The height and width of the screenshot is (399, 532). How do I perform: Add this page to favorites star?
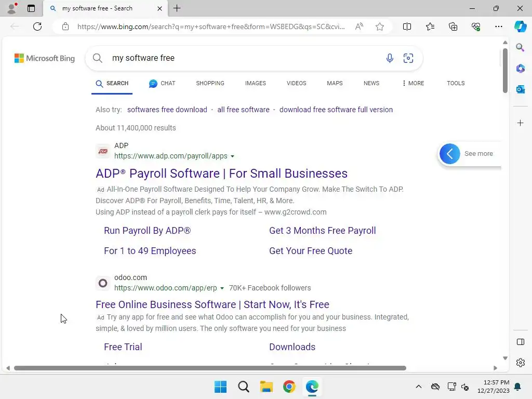point(380,26)
